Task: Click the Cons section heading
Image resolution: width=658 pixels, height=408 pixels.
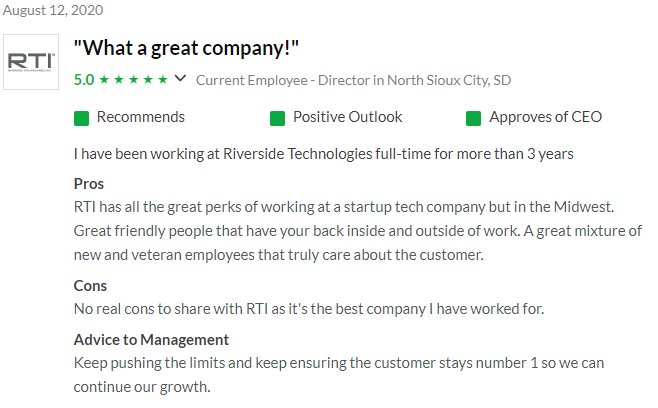Action: pos(90,286)
